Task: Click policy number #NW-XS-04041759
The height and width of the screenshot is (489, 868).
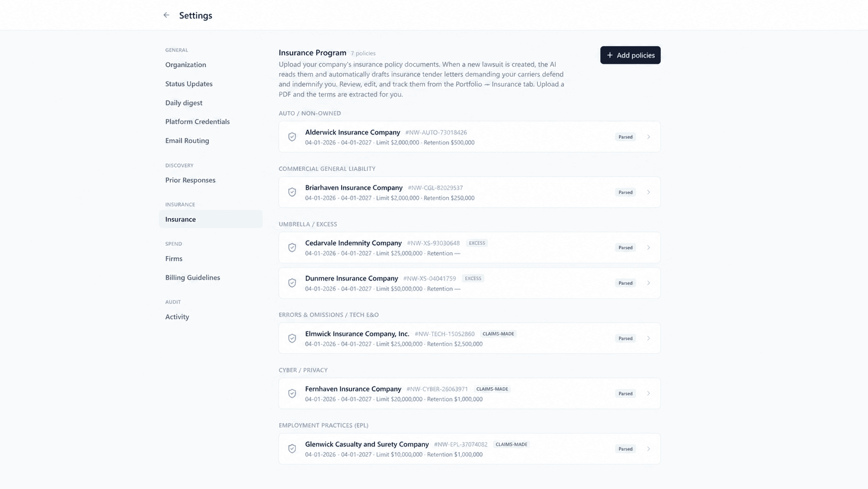Action: pyautogui.click(x=429, y=279)
